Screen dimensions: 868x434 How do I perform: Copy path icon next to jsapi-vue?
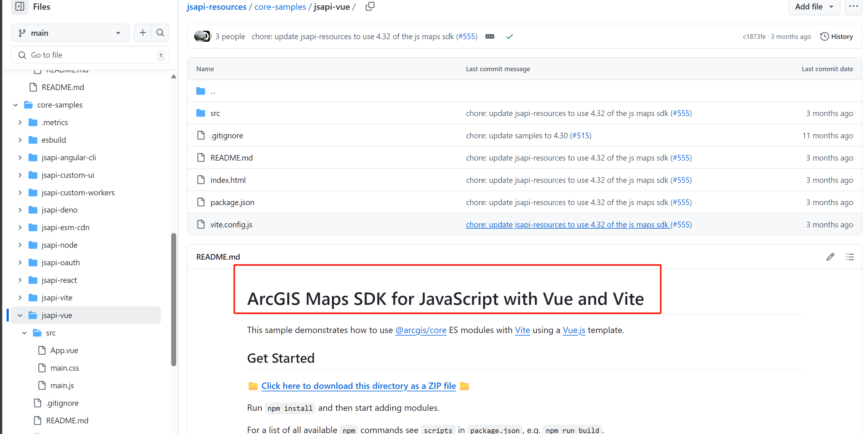click(370, 6)
